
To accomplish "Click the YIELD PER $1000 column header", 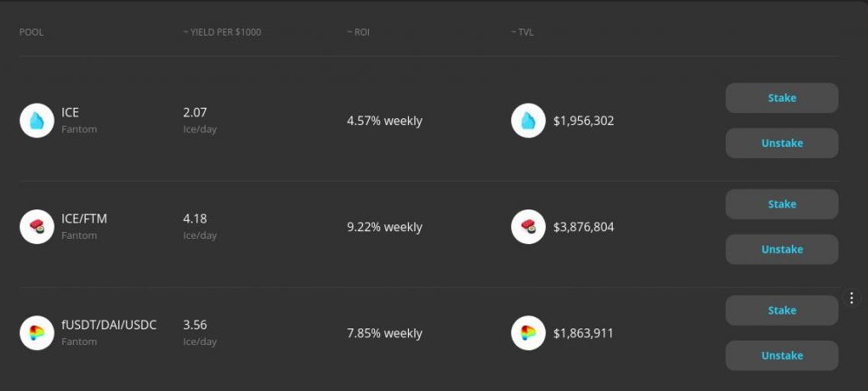I will click(x=222, y=32).
